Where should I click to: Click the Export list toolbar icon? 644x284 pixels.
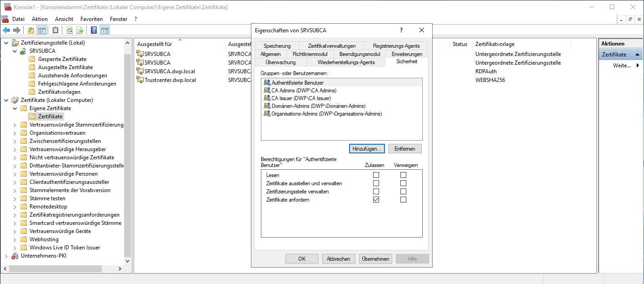pyautogui.click(x=80, y=30)
